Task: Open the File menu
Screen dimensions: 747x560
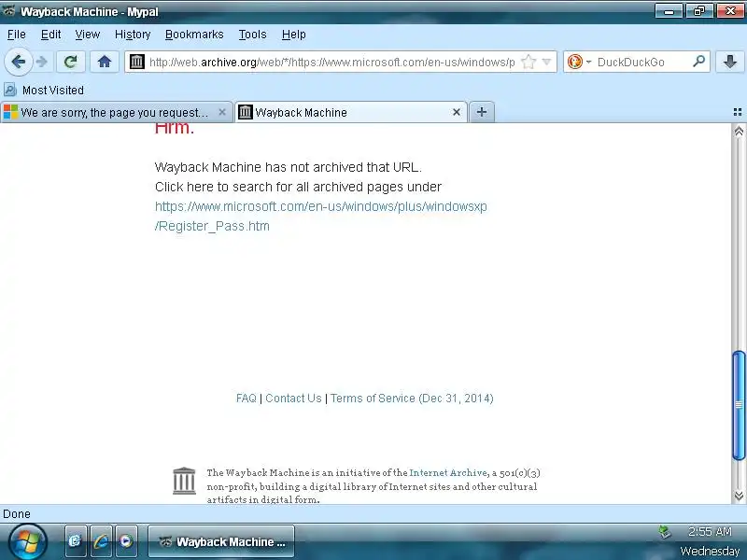Action: [17, 35]
